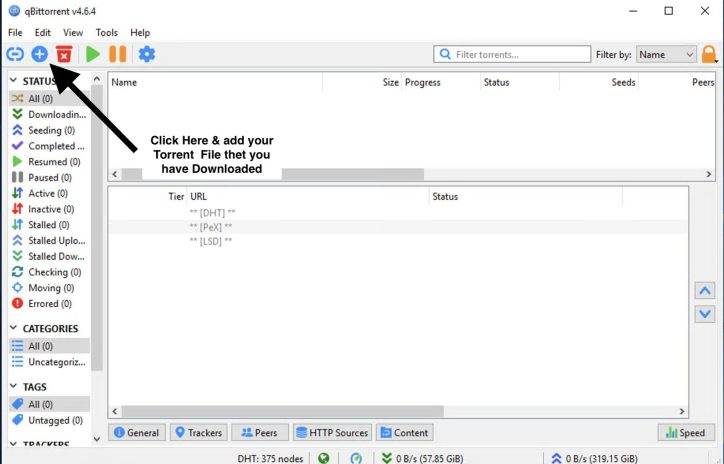The height and width of the screenshot is (464, 724).
Task: Click the magnifier icon in filter box
Action: [x=445, y=54]
